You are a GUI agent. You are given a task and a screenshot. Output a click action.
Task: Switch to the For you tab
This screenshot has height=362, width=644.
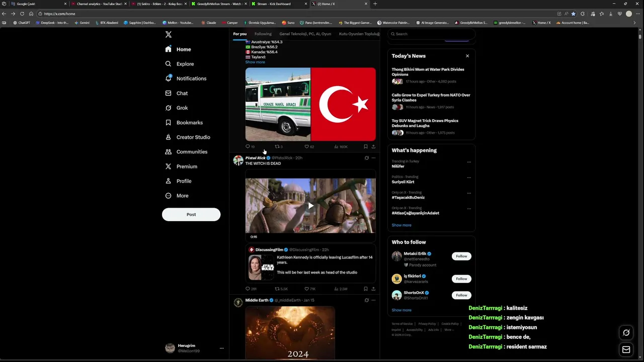coord(239,34)
